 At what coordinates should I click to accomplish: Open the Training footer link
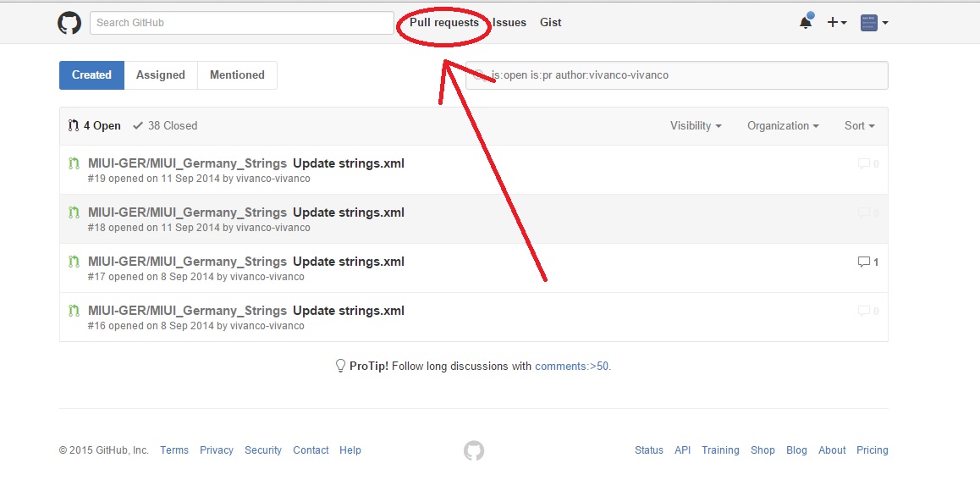click(x=720, y=450)
